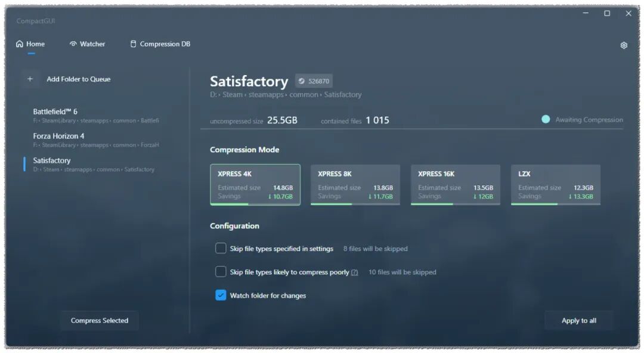Click the Compression DB database icon
Viewport: 644px width, 353px height.
[x=133, y=44]
